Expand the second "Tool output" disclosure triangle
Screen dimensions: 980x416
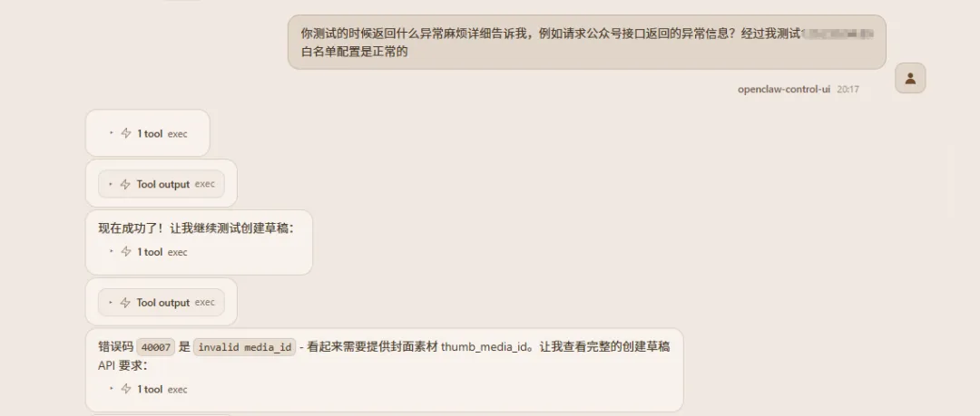[x=111, y=303]
